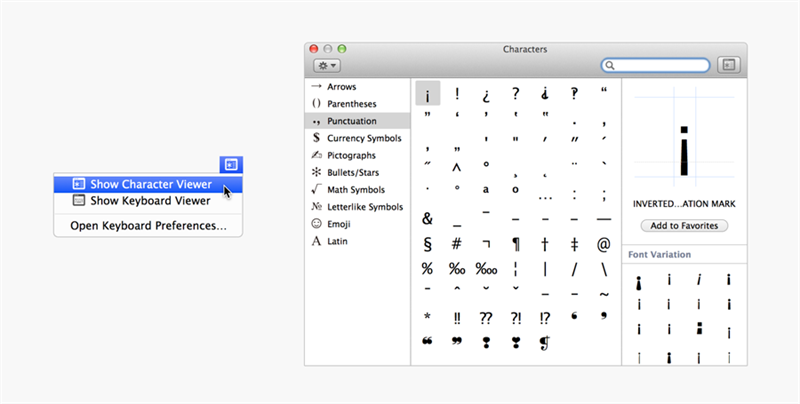
Task: Select the ampersand character
Action: [427, 218]
